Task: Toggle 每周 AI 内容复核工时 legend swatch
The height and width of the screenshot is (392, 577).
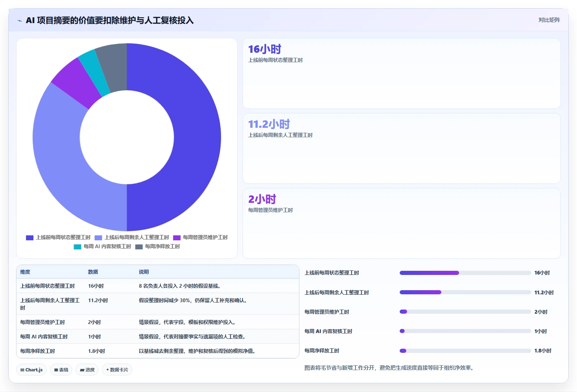Action: pos(78,246)
